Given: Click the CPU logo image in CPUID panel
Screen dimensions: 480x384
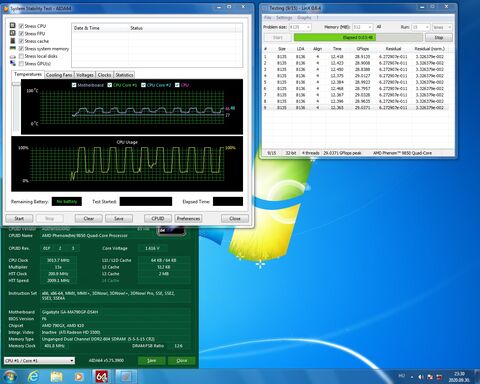Looking at the screenshot, I should (x=171, y=231).
